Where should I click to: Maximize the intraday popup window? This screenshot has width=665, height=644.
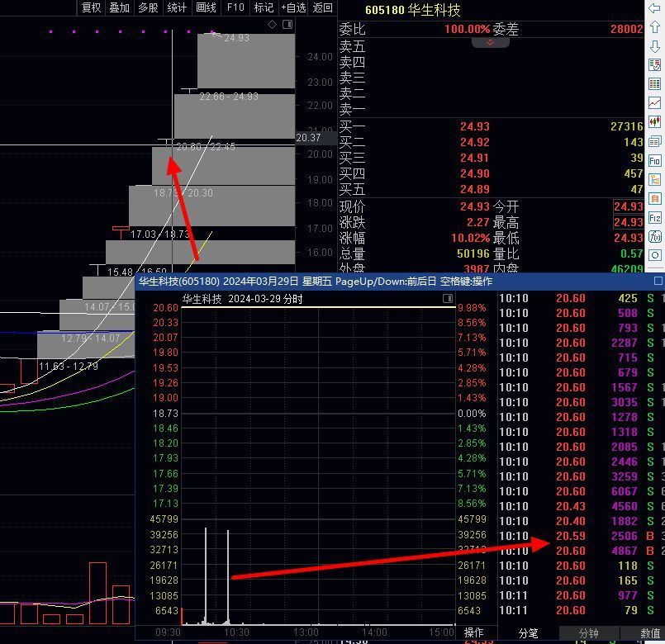point(658,282)
